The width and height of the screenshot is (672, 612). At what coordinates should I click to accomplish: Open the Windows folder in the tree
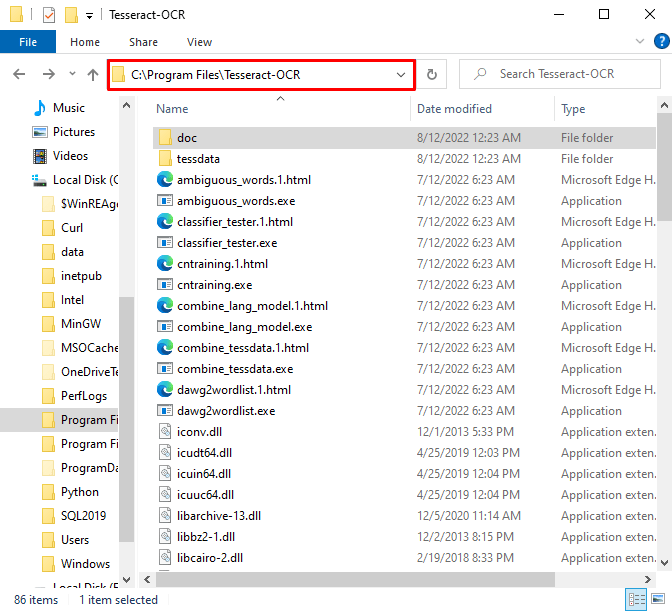(x=85, y=564)
